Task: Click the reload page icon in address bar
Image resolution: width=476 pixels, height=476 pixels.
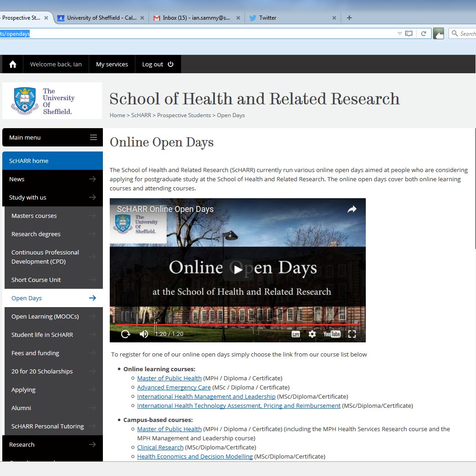Action: coord(423,33)
